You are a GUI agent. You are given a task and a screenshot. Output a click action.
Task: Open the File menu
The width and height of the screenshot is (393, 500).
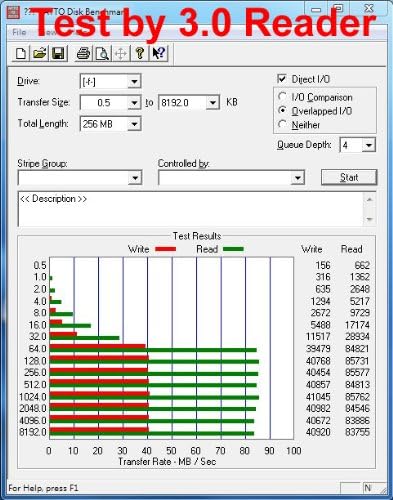(19, 32)
